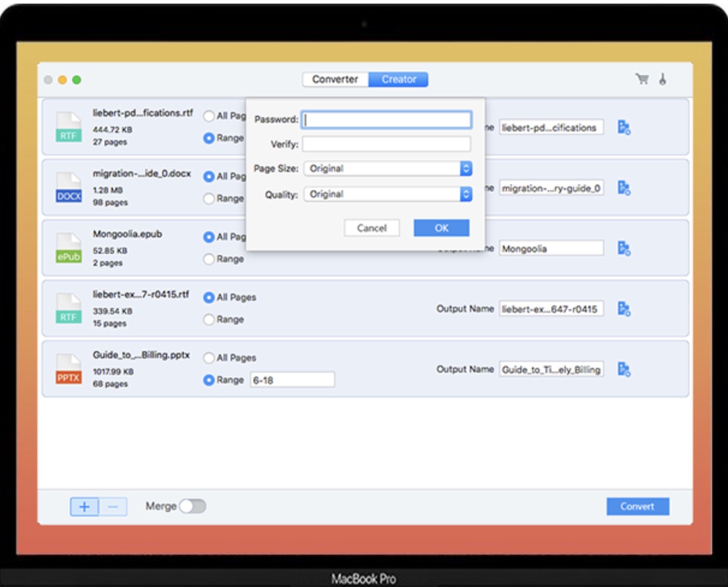This screenshot has height=587, width=728.
Task: Open the Quality dropdown
Action: (x=387, y=194)
